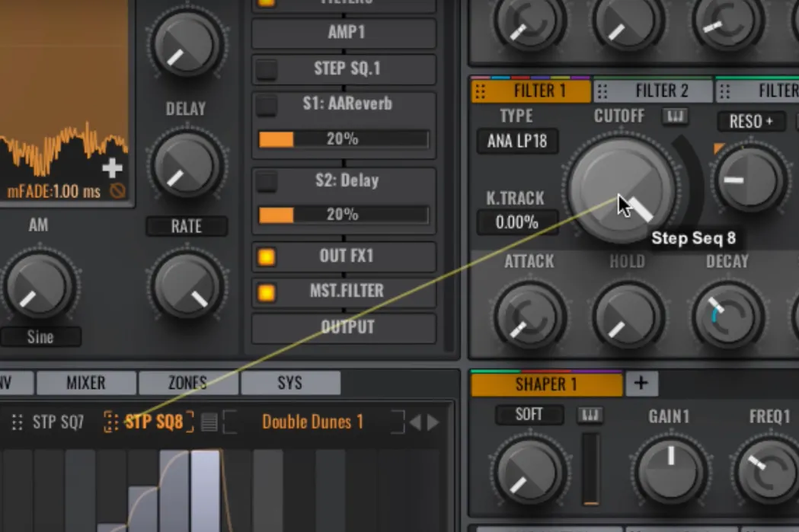Click the plus icon in the waveform display
Viewport: 799px width, 532px height.
pyautogui.click(x=112, y=167)
